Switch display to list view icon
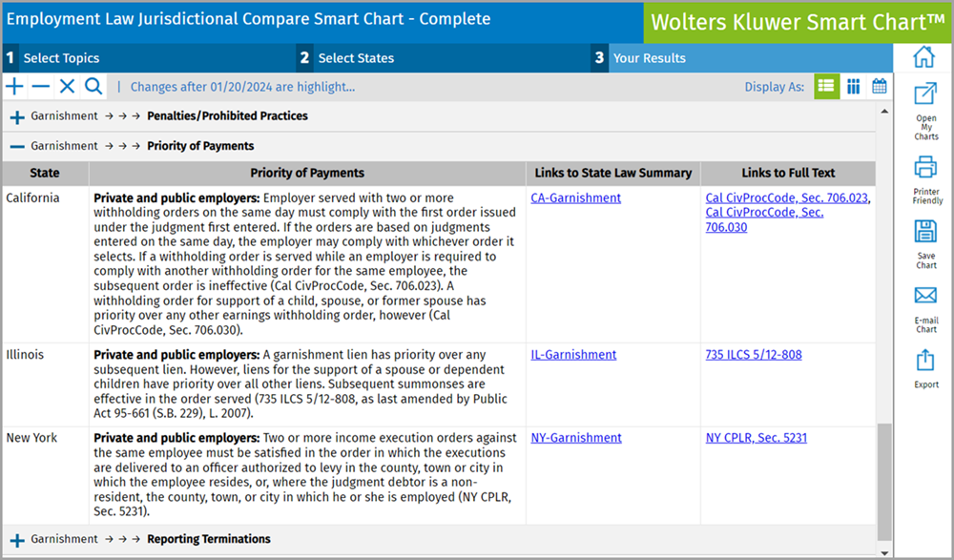This screenshot has width=954, height=560. coord(826,87)
